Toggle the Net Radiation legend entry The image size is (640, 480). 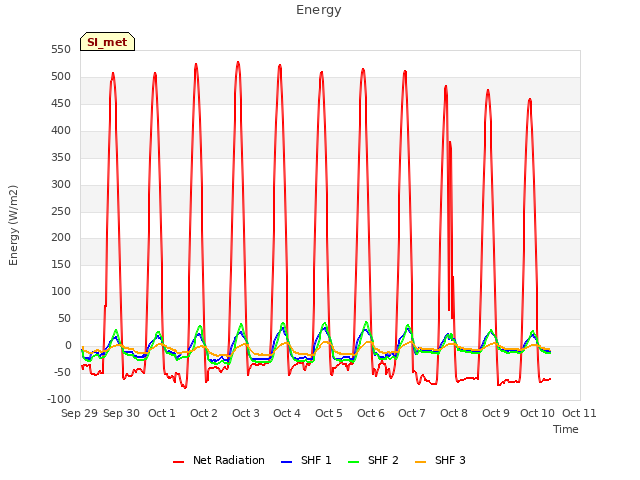pos(219,460)
